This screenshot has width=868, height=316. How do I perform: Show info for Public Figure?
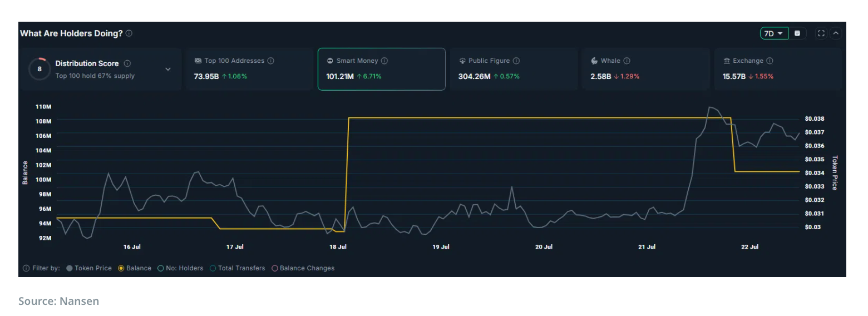516,61
